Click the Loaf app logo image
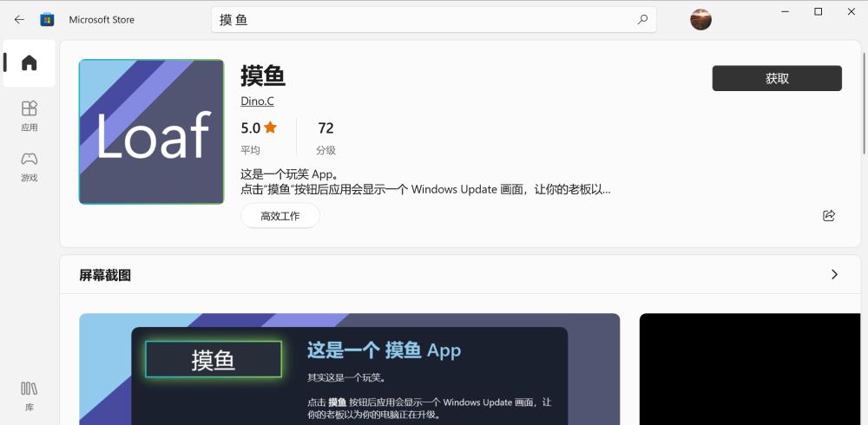This screenshot has width=868, height=425. [151, 132]
